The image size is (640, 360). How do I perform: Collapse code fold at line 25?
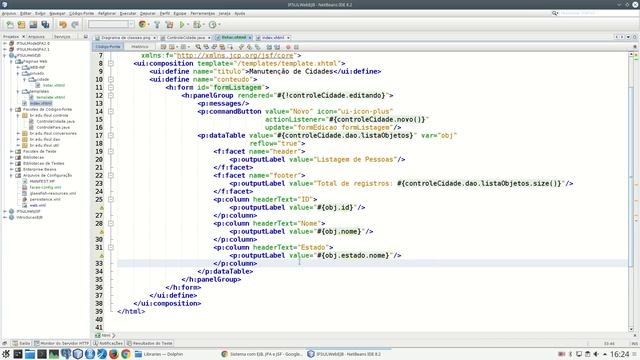coord(111,200)
